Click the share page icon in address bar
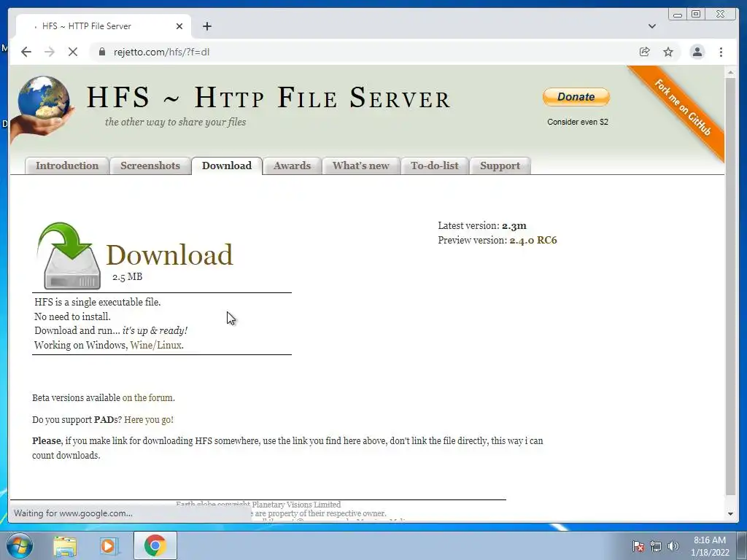 tap(644, 52)
